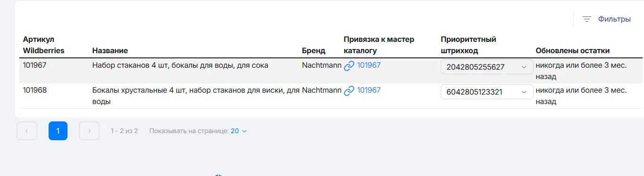Click the Фильтры text label
The width and height of the screenshot is (644, 176).
(614, 19)
